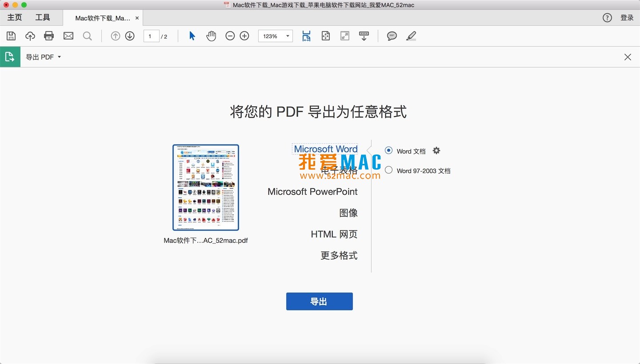This screenshot has height=364, width=640.
Task: Click the page number input field
Action: coord(151,36)
